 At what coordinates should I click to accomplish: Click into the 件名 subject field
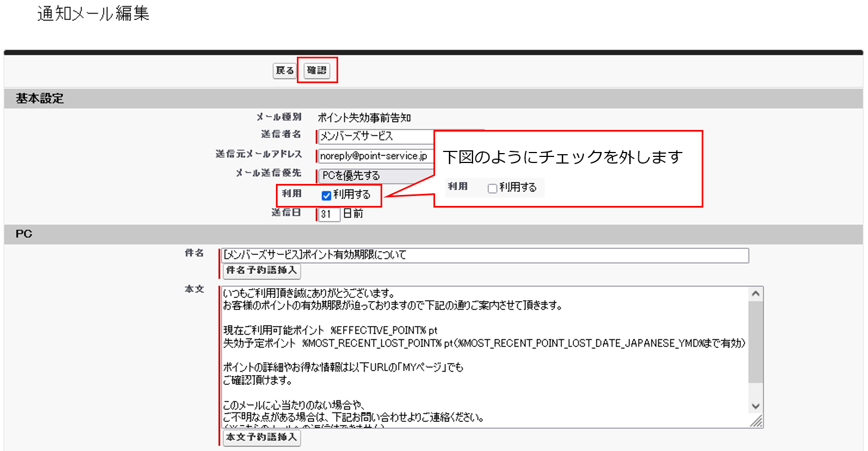[x=485, y=255]
